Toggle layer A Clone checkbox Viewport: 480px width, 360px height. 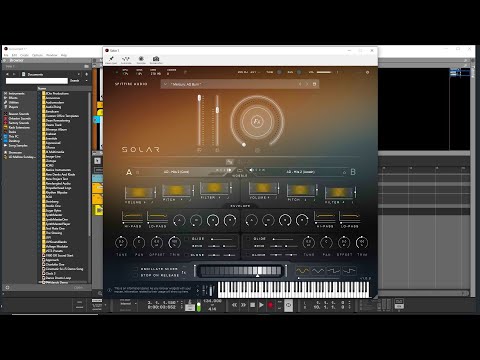(186, 255)
